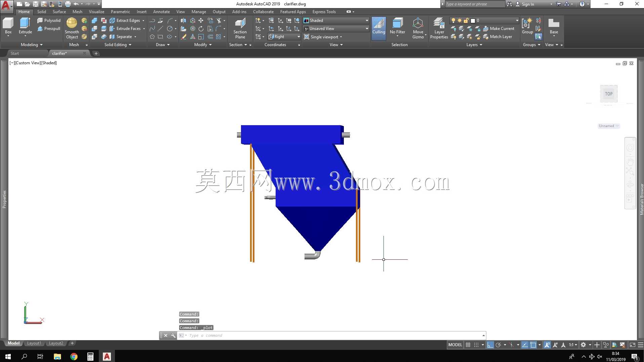Activate the Presspull tool
644x362 pixels.
click(x=49, y=29)
